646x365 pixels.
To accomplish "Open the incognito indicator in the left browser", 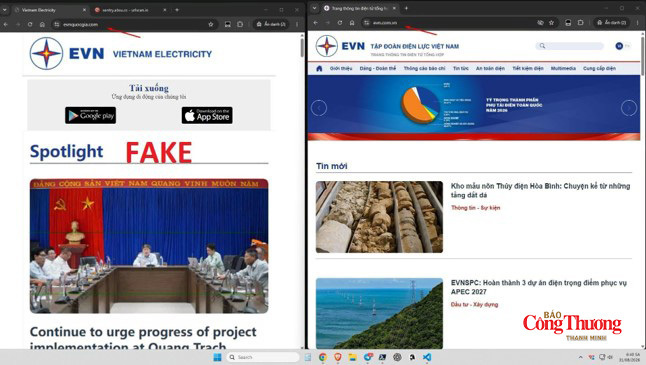I will (271, 25).
